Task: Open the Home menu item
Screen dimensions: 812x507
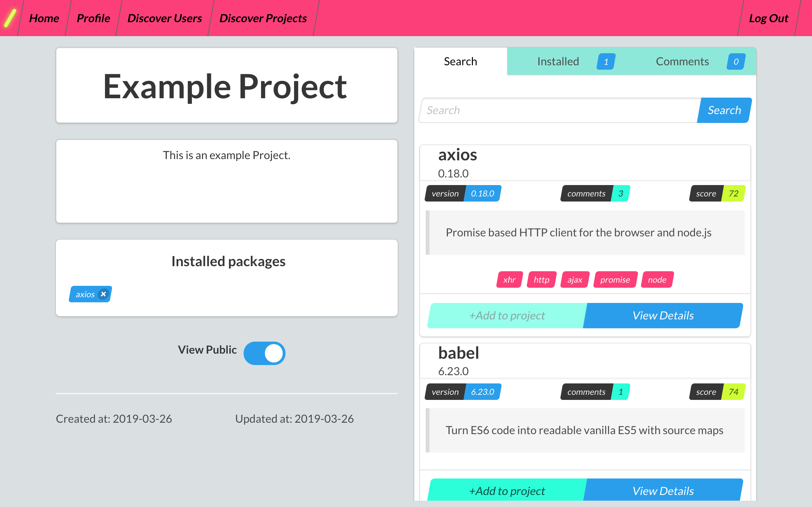Action: pyautogui.click(x=44, y=18)
